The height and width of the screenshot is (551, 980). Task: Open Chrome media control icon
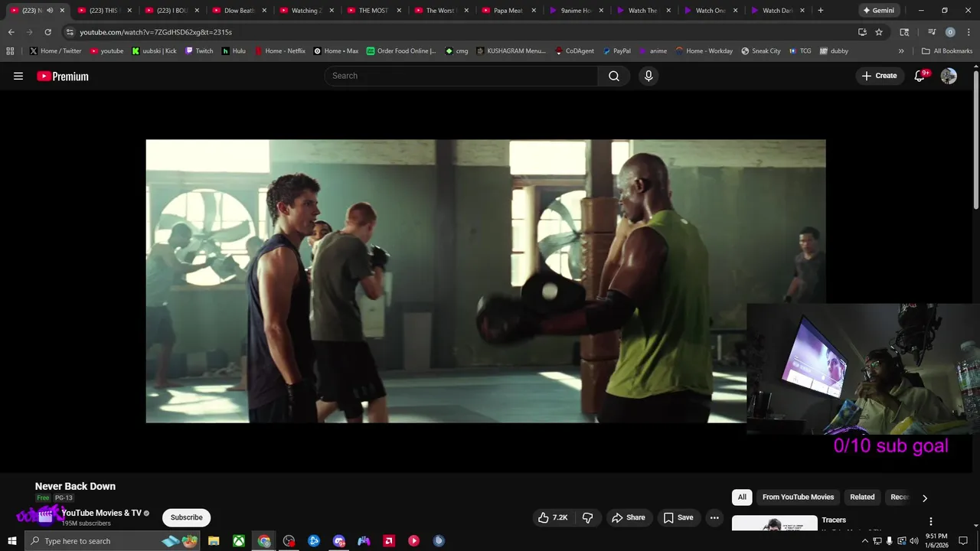[932, 32]
